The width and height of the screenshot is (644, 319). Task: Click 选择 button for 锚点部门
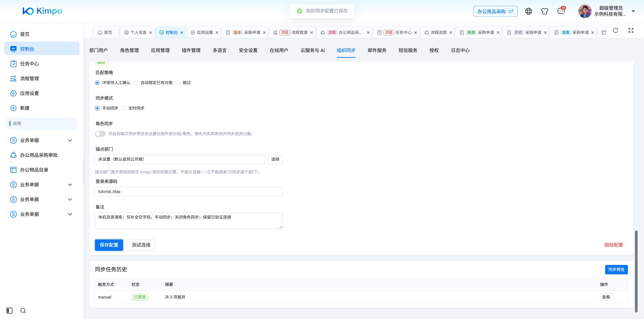(x=275, y=159)
